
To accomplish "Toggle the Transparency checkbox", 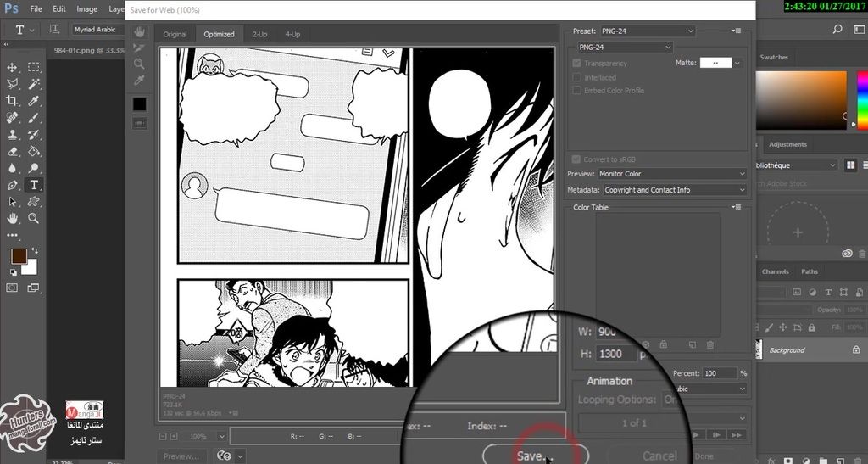I will (576, 63).
